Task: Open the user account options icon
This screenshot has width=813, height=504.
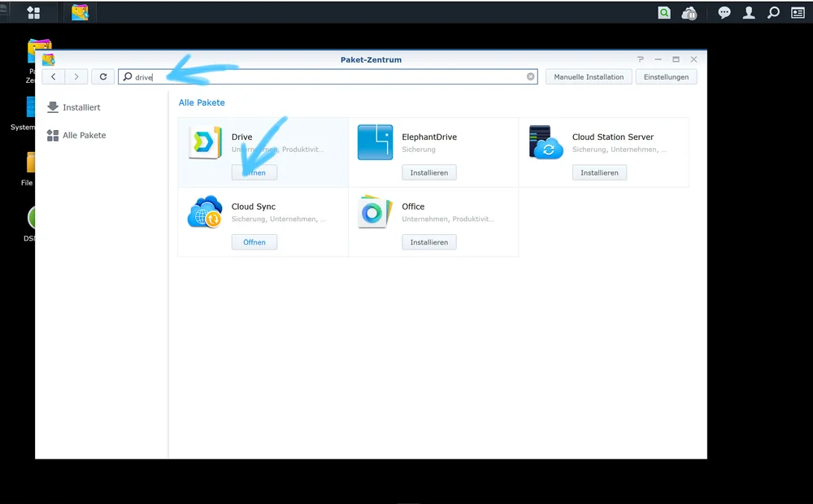Action: pos(749,13)
